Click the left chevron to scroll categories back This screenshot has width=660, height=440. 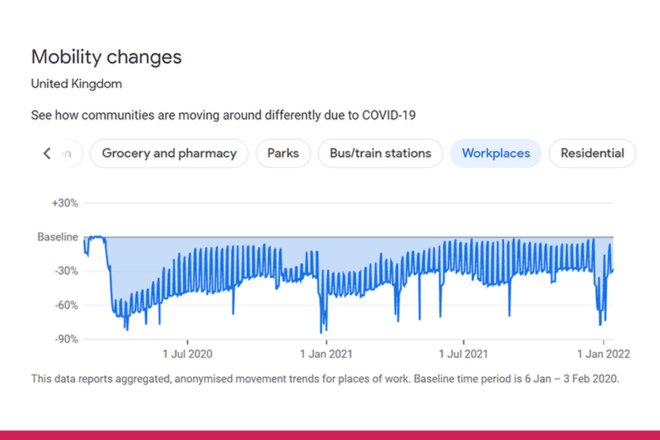46,153
